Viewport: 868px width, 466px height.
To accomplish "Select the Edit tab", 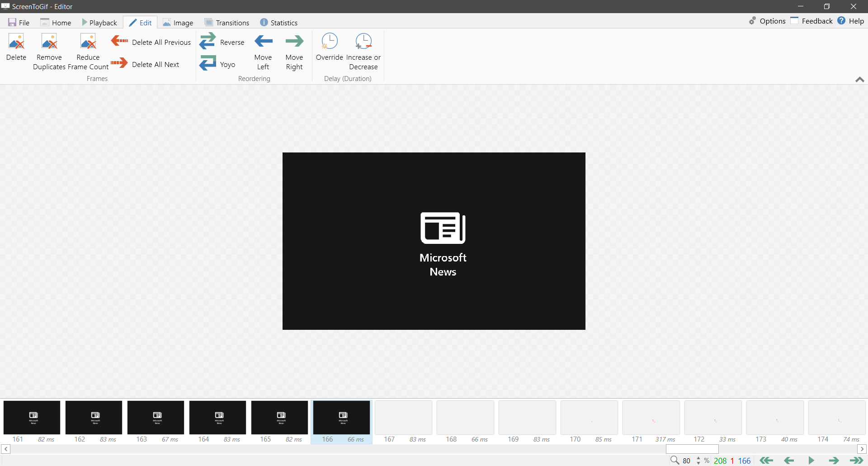I will (x=141, y=23).
